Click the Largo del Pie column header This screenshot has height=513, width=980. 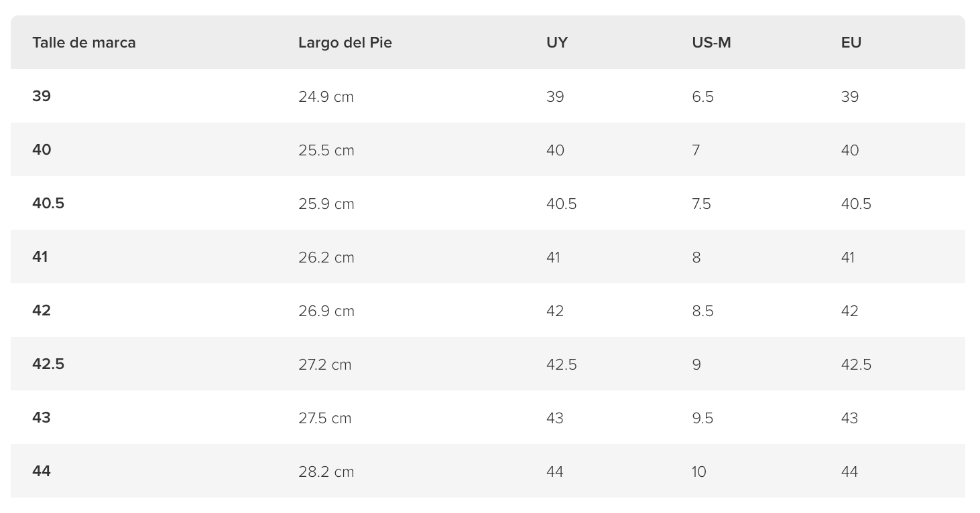pos(345,43)
